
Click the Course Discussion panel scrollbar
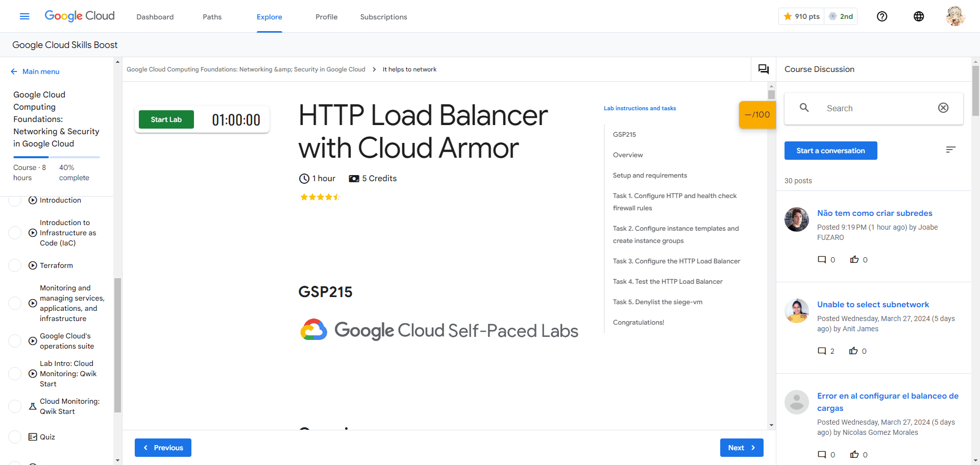[975, 91]
